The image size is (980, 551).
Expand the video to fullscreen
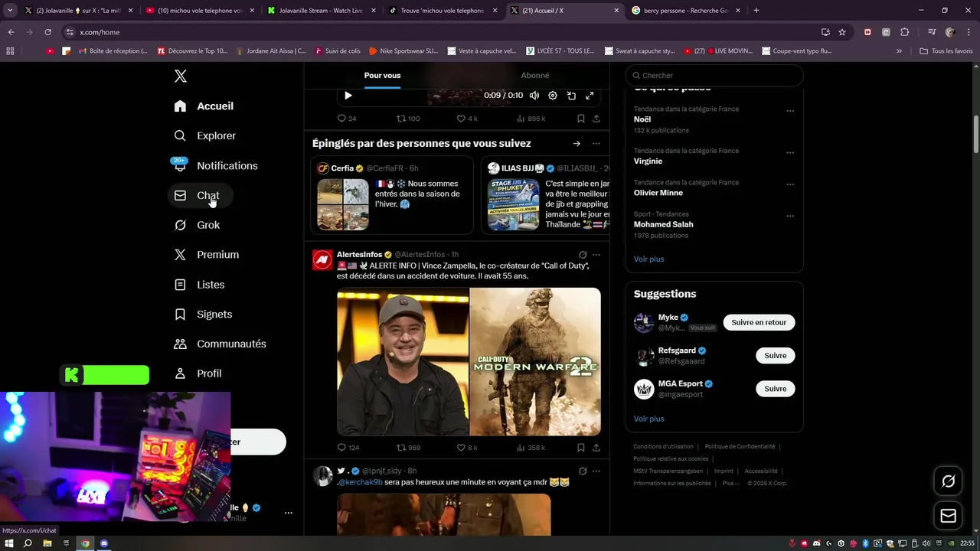(x=590, y=96)
